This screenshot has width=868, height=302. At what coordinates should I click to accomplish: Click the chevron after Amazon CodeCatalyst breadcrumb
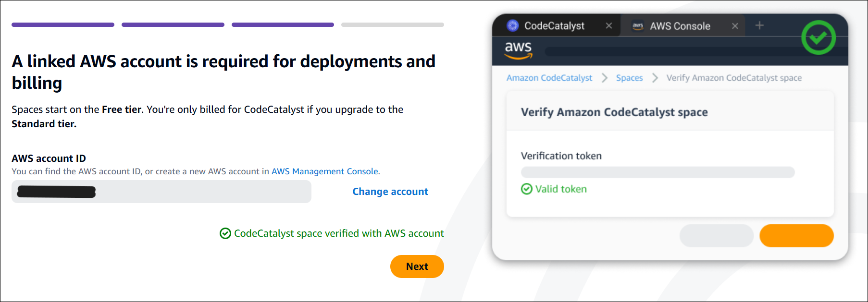point(605,78)
